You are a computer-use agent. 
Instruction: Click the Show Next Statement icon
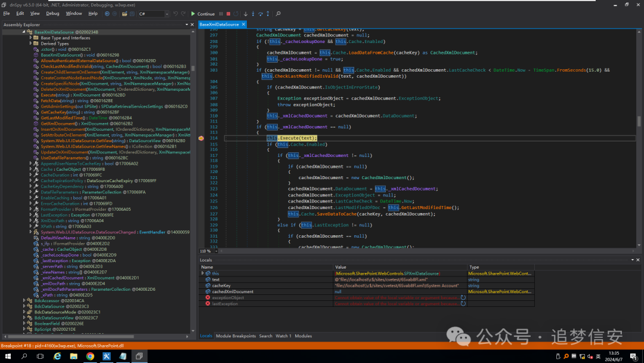pos(246,14)
